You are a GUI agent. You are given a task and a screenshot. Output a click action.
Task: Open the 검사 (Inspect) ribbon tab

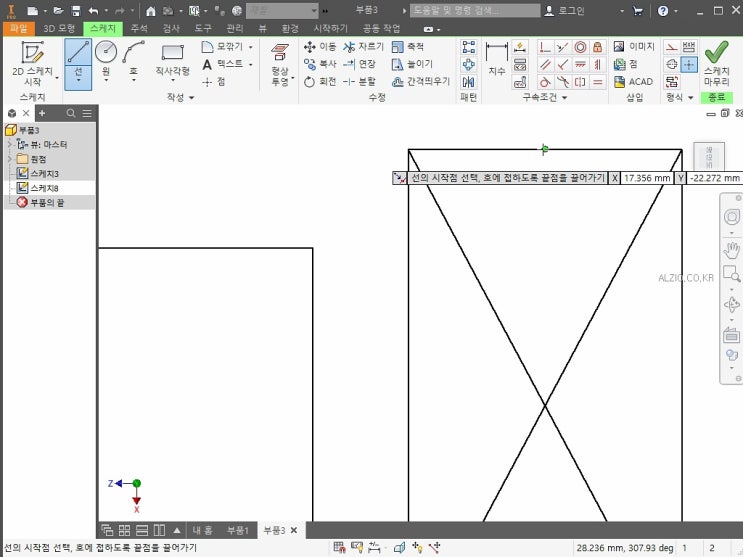click(171, 29)
